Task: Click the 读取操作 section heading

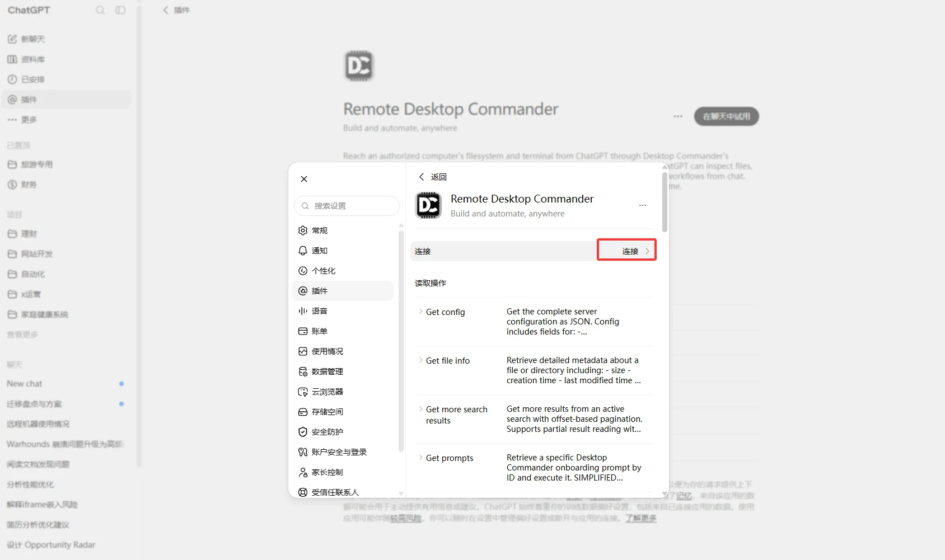Action: (x=431, y=283)
